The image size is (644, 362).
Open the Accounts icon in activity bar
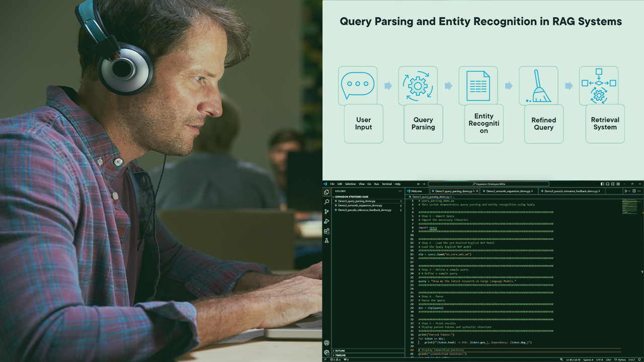327,343
